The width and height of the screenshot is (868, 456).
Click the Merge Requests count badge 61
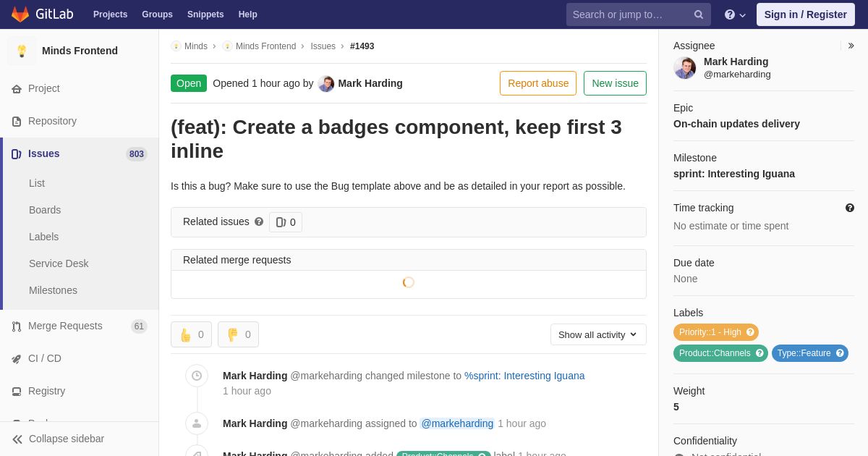[139, 326]
